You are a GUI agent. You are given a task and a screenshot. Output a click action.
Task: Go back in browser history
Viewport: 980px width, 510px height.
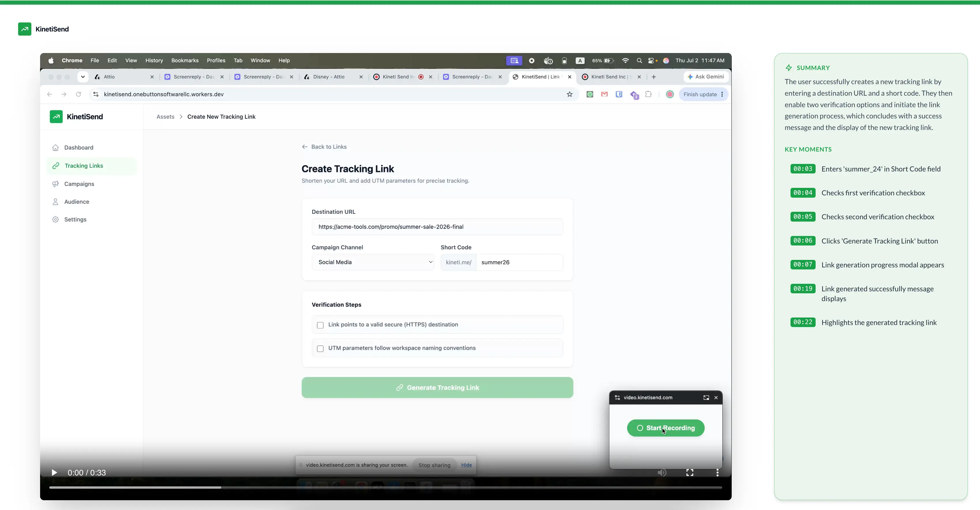coord(49,94)
